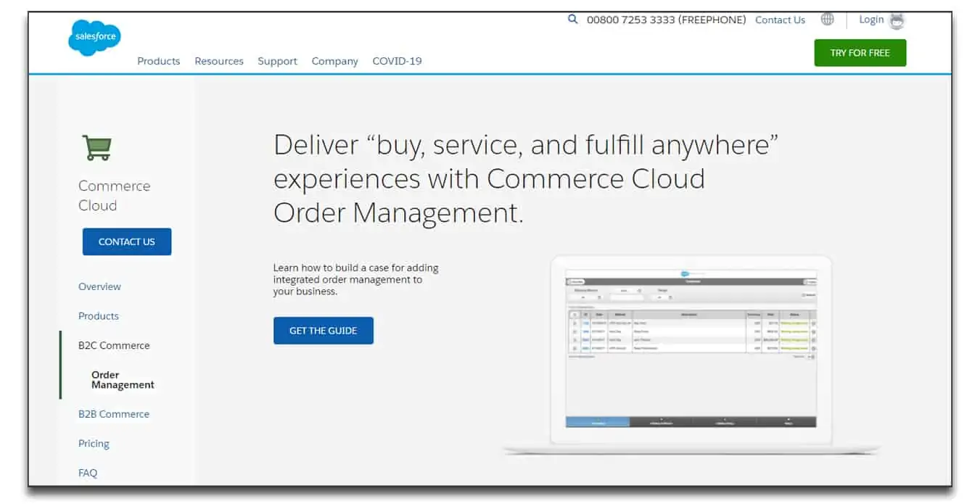Viewport: 980px width, 504px height.
Task: Click the GET THE GUIDE button
Action: [x=324, y=331]
